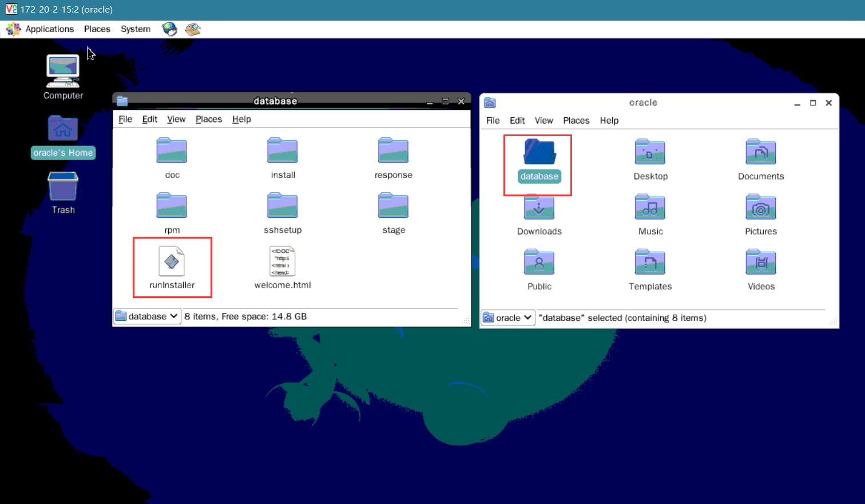Expand the oracle location dropdown in status bar

tap(508, 318)
